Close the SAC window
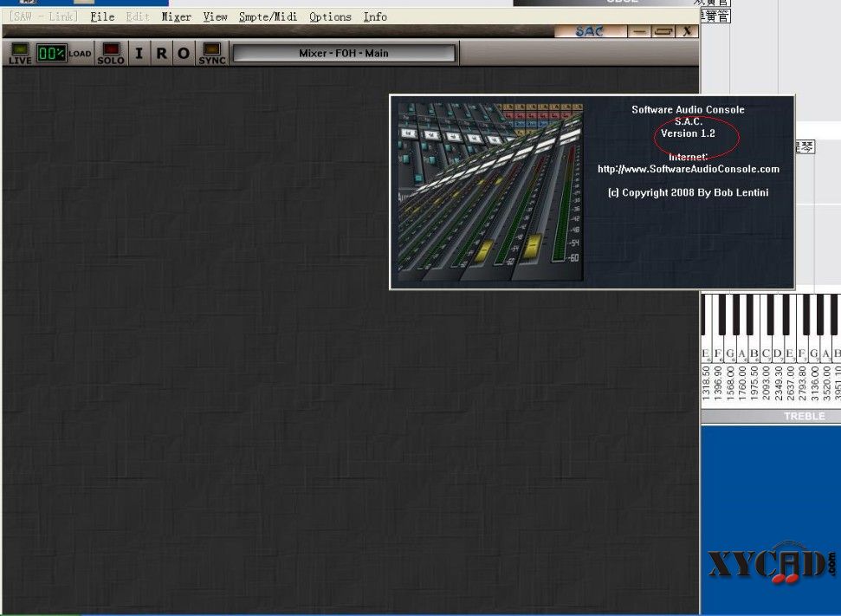Image resolution: width=841 pixels, height=616 pixels. pyautogui.click(x=687, y=31)
